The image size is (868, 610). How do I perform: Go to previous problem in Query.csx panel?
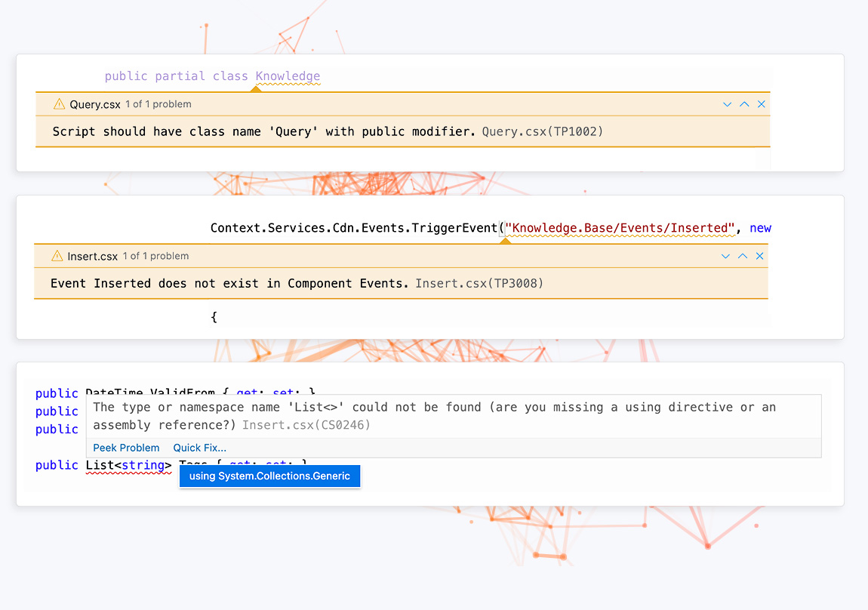click(x=744, y=104)
